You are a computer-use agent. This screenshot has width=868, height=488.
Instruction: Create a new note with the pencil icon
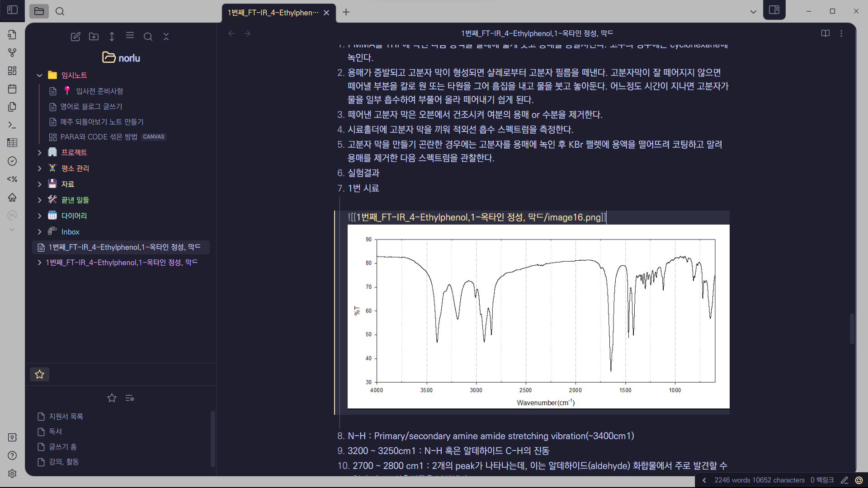(75, 37)
